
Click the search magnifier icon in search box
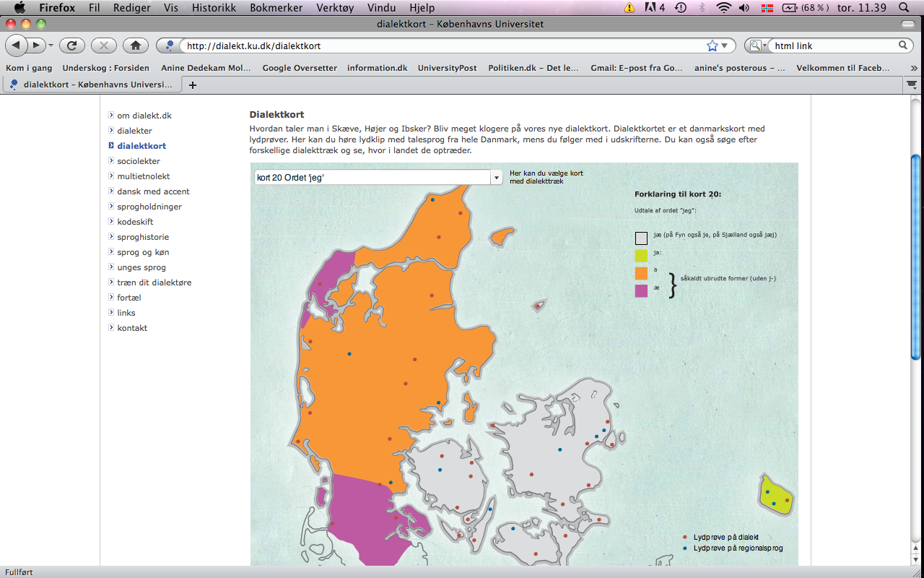point(903,46)
